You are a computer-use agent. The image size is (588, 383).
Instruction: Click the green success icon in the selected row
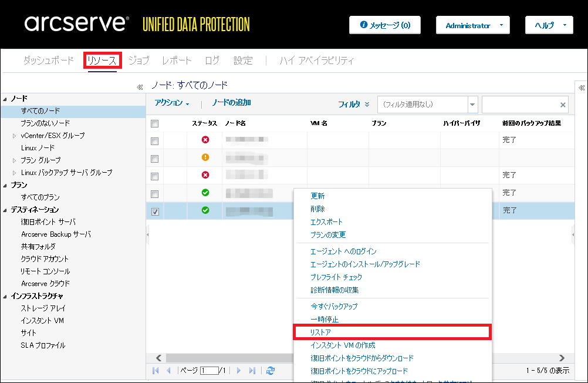[x=205, y=210]
